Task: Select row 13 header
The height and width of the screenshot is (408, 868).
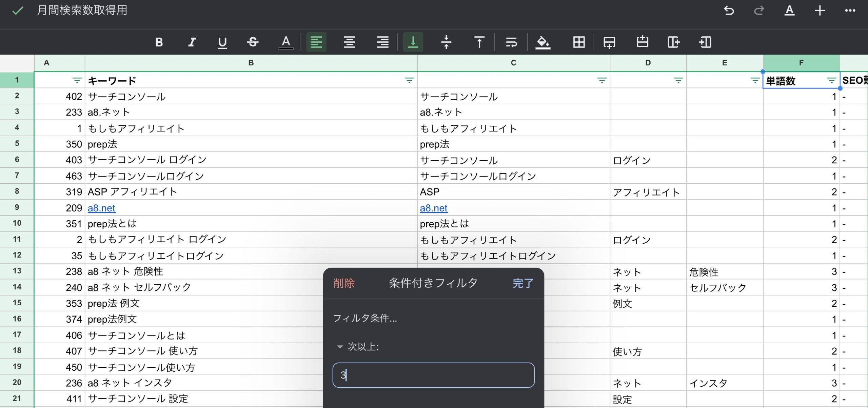Action: [17, 271]
